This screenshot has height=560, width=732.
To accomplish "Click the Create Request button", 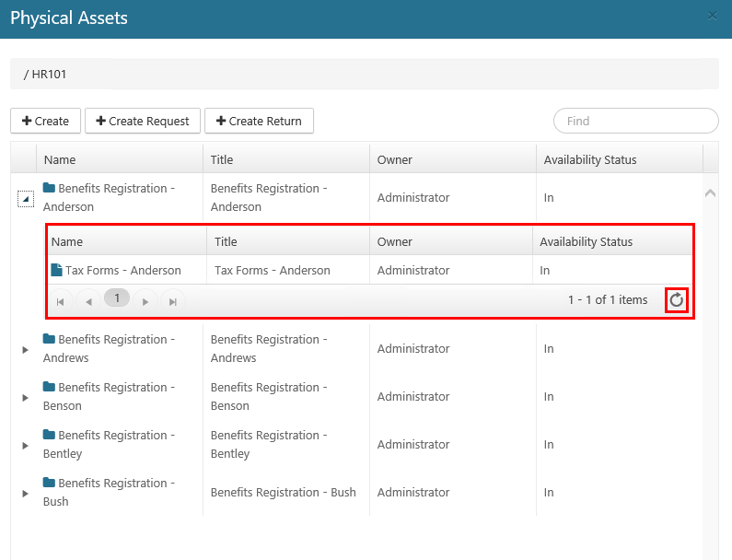I will (142, 121).
